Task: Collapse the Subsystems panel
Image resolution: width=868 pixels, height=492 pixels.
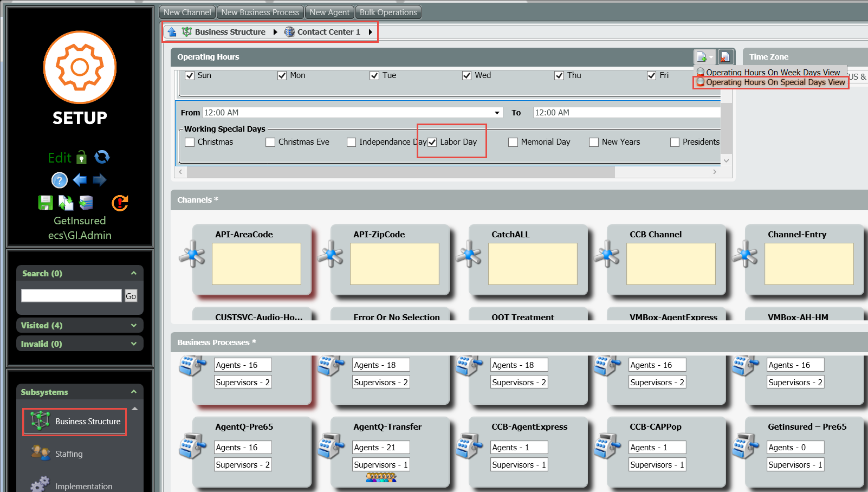Action: coord(134,392)
